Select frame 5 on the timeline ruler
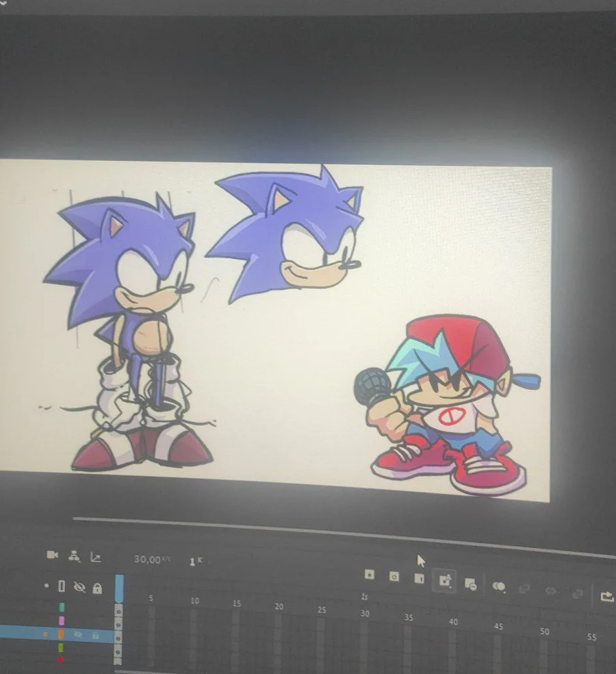 pyautogui.click(x=151, y=598)
